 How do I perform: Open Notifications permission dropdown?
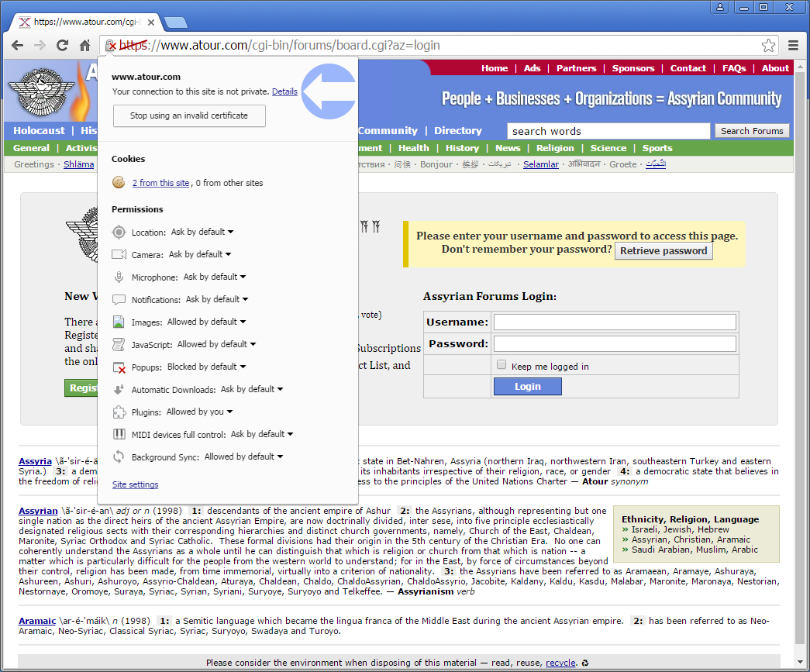217,299
